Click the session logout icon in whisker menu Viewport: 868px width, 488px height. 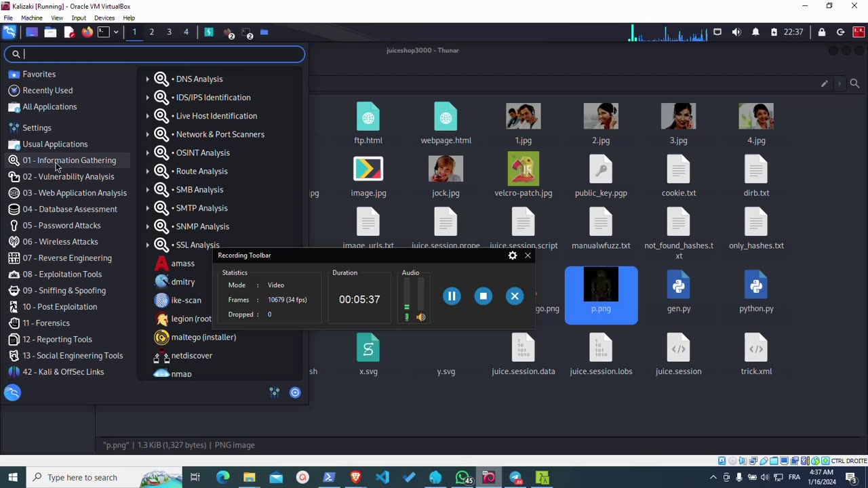click(295, 392)
